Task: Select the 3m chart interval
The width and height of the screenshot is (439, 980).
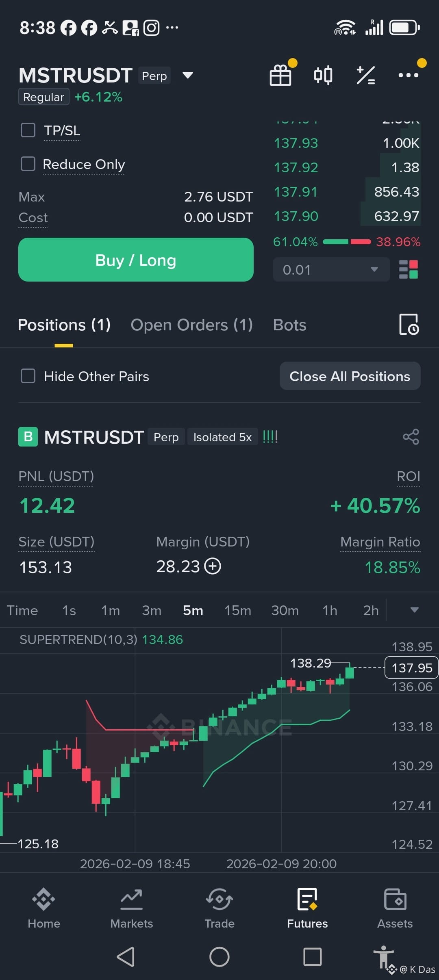Action: click(152, 610)
